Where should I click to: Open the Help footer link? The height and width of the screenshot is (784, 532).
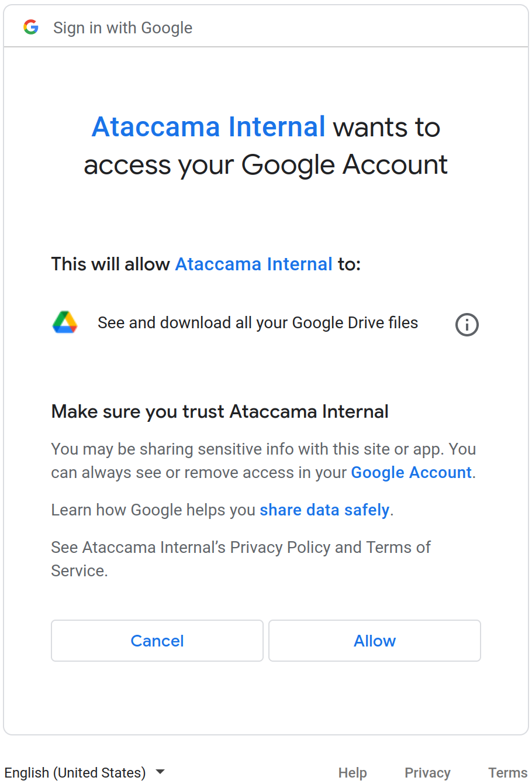353,773
